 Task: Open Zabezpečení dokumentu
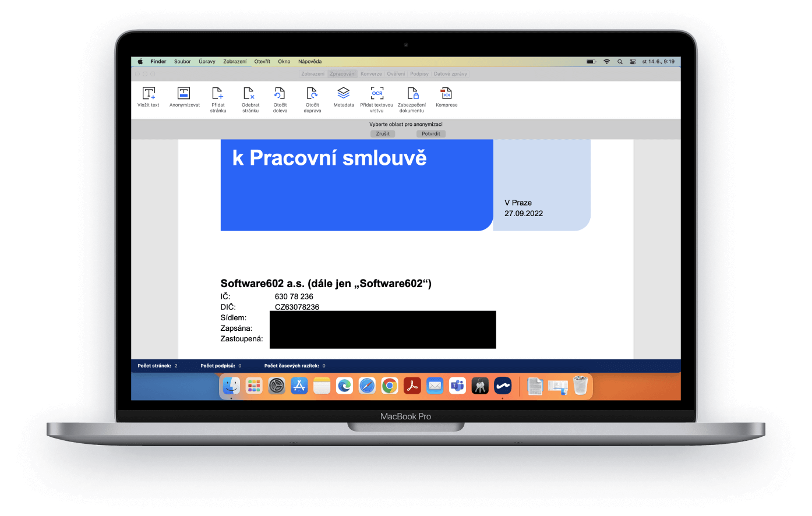[412, 99]
